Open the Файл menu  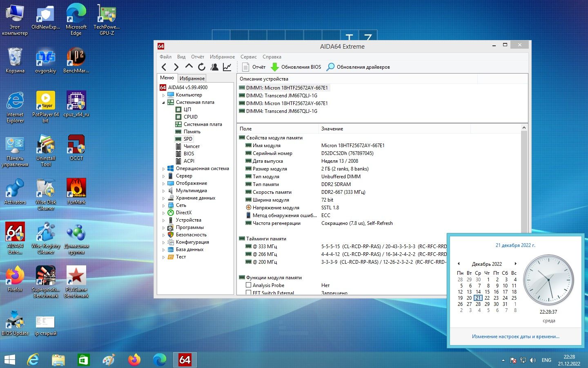point(165,57)
